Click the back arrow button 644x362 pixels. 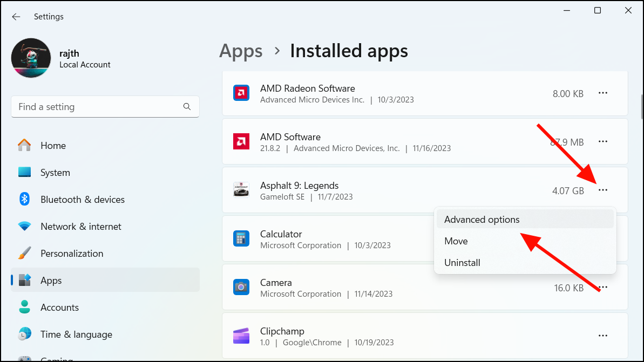[16, 17]
